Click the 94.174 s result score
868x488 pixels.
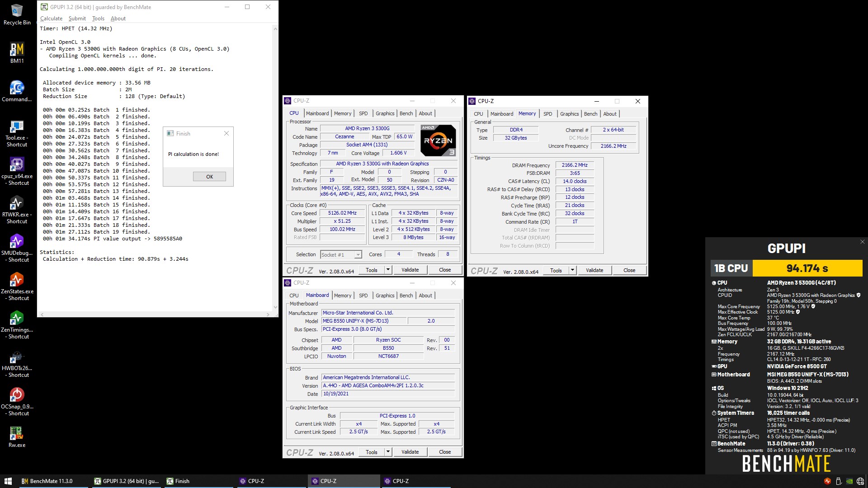(807, 268)
